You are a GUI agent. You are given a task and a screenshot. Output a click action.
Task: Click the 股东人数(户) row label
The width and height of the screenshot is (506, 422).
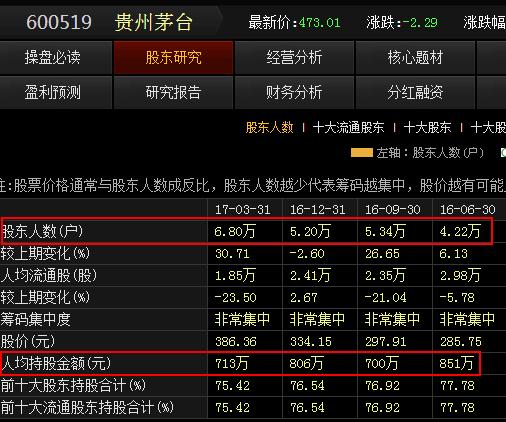(42, 231)
